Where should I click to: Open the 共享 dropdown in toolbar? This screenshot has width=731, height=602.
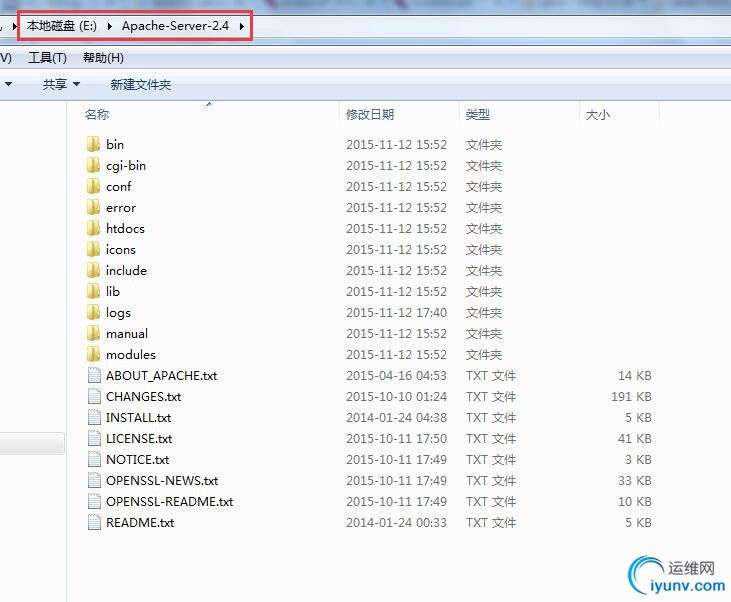pyautogui.click(x=62, y=84)
